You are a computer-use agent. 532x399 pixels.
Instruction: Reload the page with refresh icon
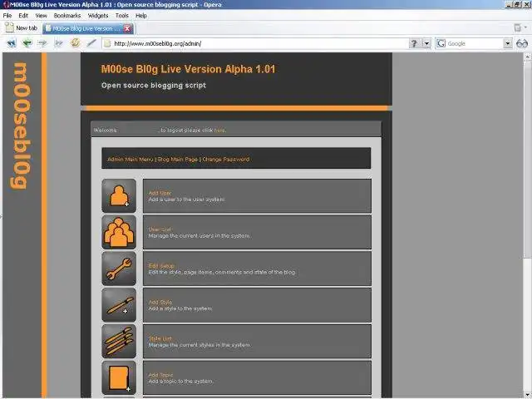tap(75, 42)
